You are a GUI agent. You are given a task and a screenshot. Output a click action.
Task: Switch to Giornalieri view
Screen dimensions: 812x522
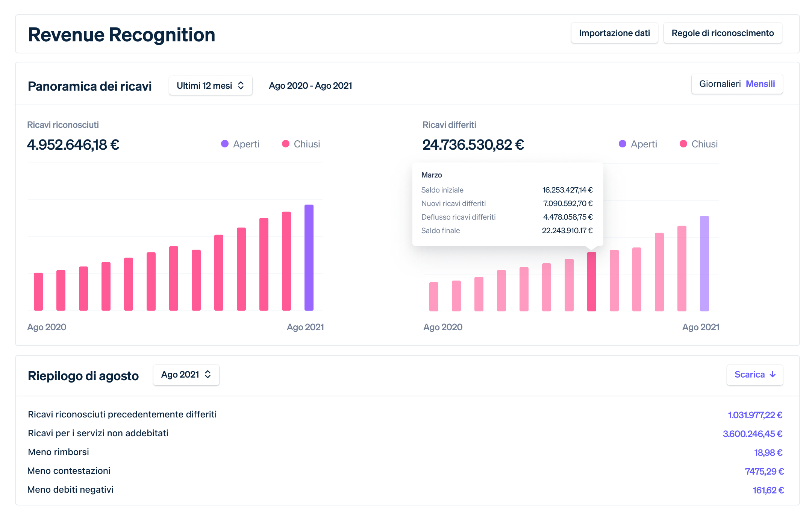click(x=720, y=84)
